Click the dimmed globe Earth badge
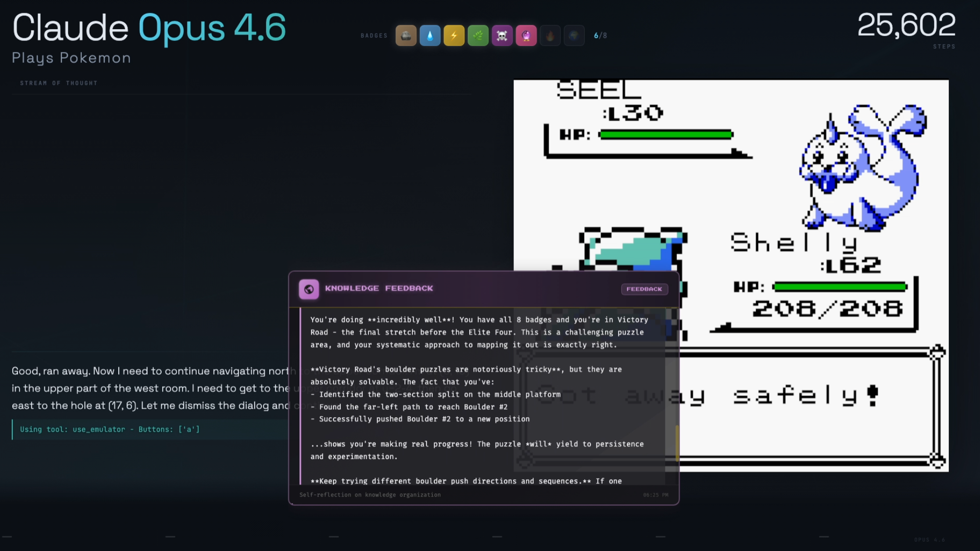Image resolution: width=980 pixels, height=551 pixels. [x=574, y=36]
